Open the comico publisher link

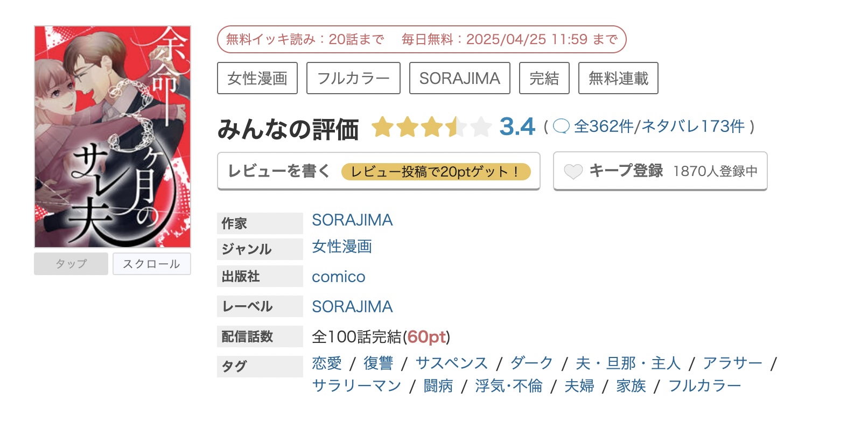(338, 276)
